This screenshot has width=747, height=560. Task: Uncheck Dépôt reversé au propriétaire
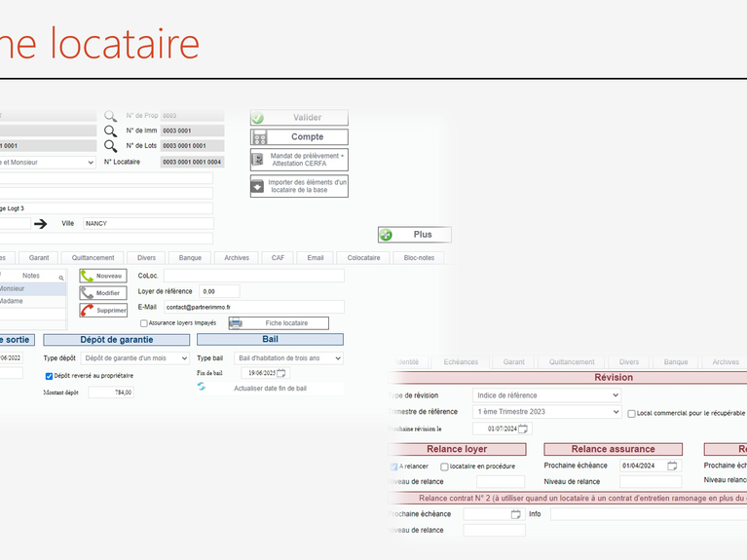pos(49,376)
